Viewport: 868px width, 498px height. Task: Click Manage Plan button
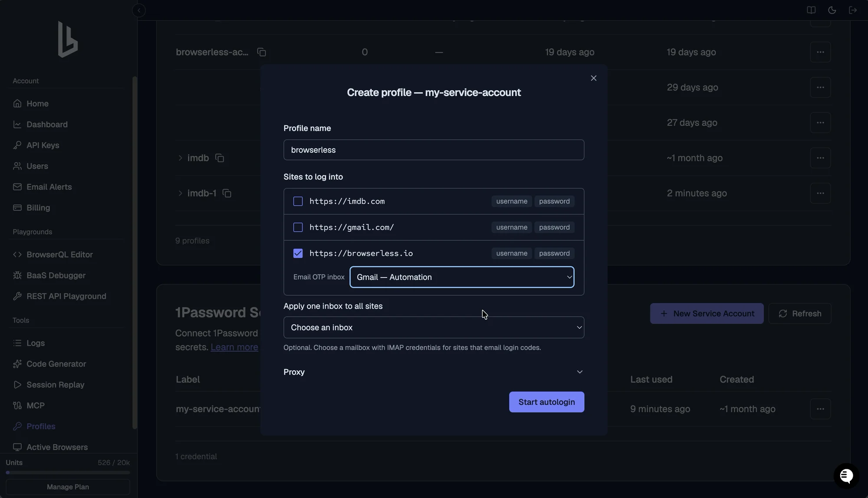[x=68, y=487]
